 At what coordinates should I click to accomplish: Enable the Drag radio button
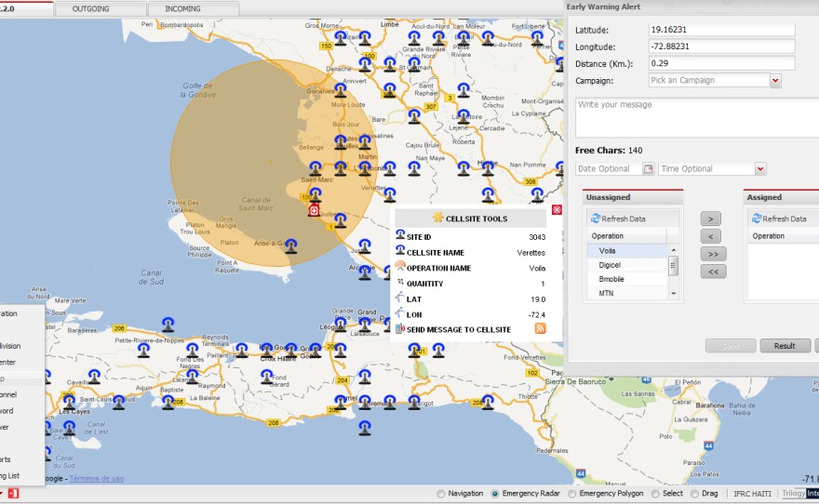695,494
